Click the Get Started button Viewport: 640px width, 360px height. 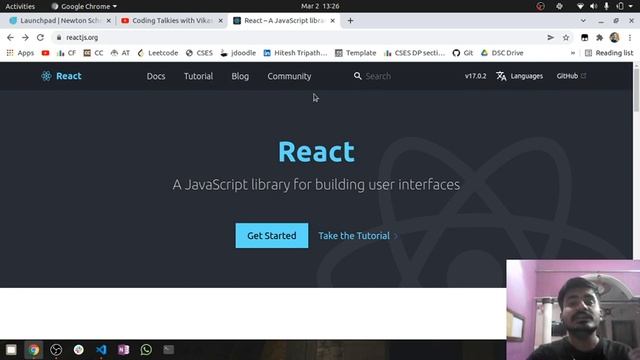click(x=272, y=236)
